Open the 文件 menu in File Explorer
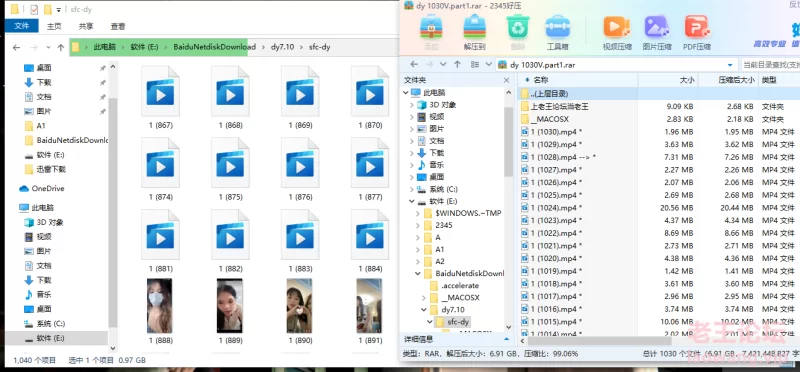Image resolution: width=800 pixels, height=372 pixels. click(21, 26)
